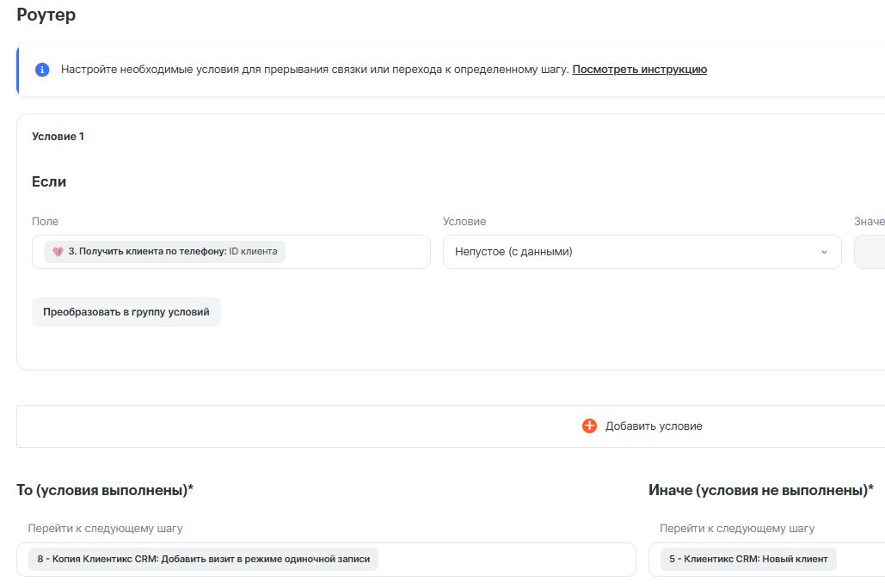Open the "Непустое (с данными)" condition dropdown

pyautogui.click(x=641, y=252)
